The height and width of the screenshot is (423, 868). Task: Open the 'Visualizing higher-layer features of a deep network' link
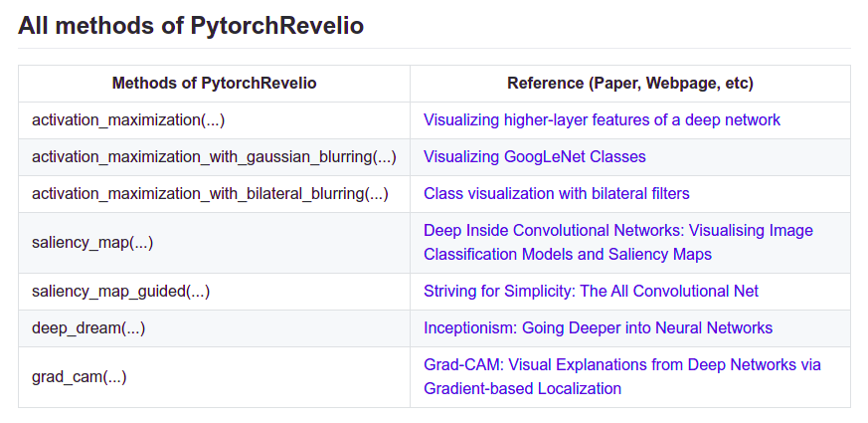pyautogui.click(x=602, y=120)
